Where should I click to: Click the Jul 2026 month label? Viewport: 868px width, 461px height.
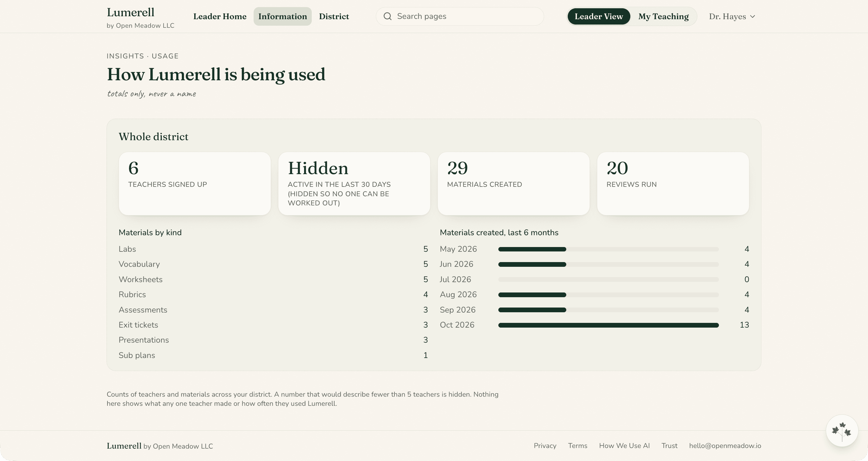click(455, 279)
